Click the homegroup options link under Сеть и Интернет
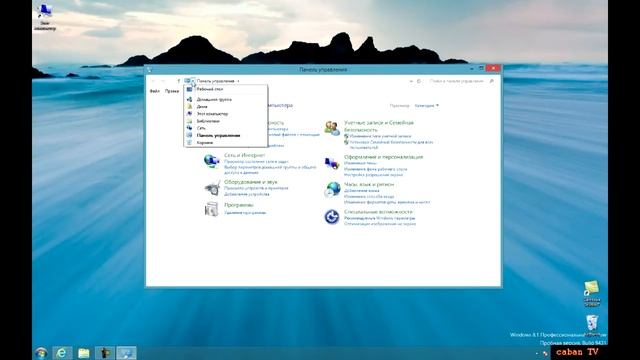Screen dimensions: 640x360 (x=270, y=170)
